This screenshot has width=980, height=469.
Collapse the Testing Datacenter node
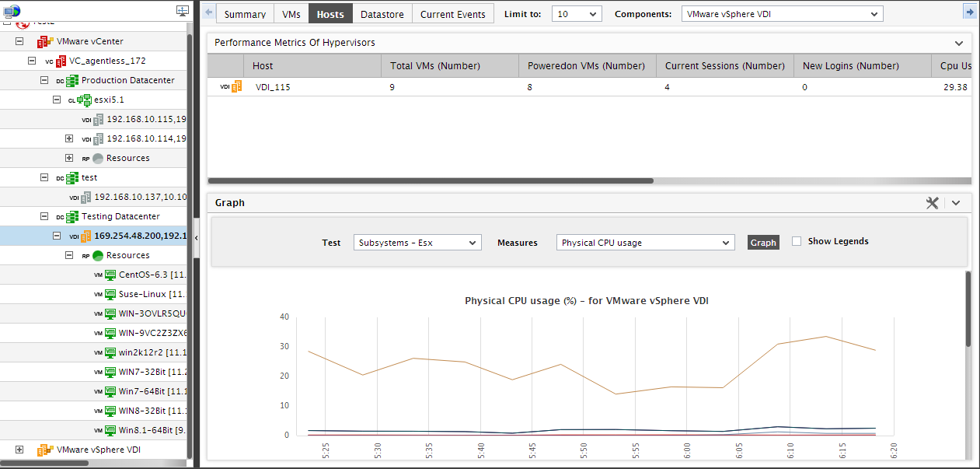click(x=44, y=216)
